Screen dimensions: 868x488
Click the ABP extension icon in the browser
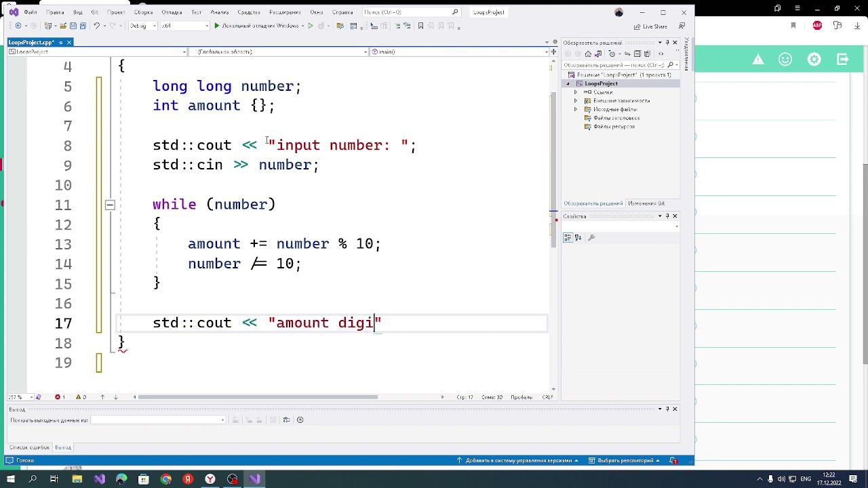pyautogui.click(x=817, y=26)
